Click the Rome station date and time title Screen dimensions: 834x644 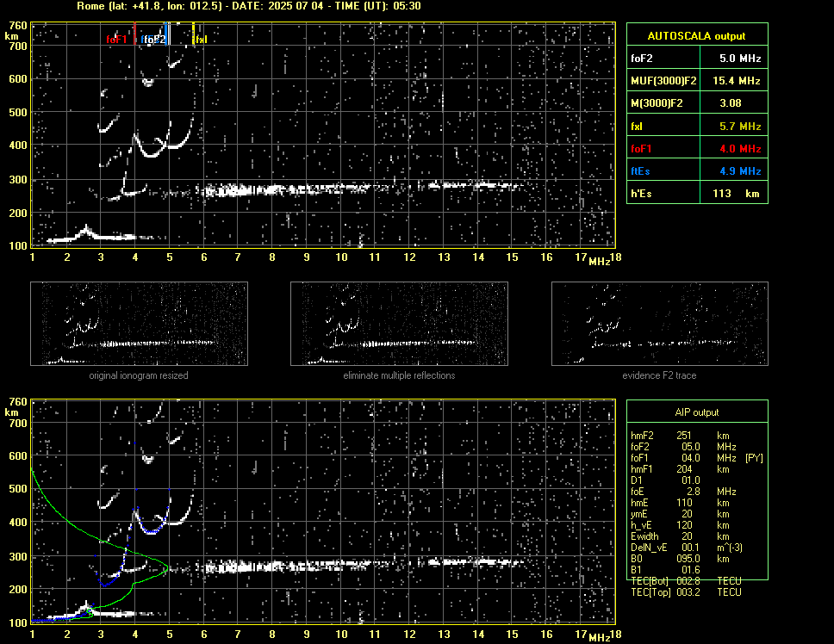coord(248,6)
